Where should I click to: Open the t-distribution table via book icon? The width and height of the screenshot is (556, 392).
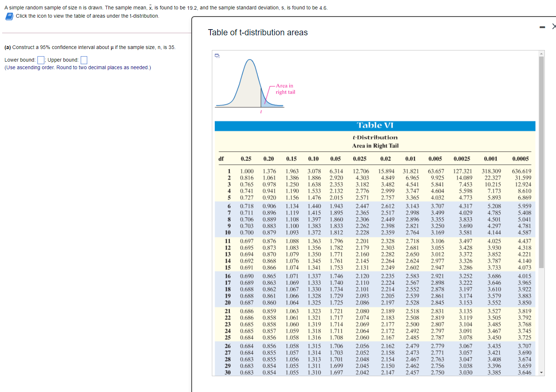pyautogui.click(x=9, y=16)
